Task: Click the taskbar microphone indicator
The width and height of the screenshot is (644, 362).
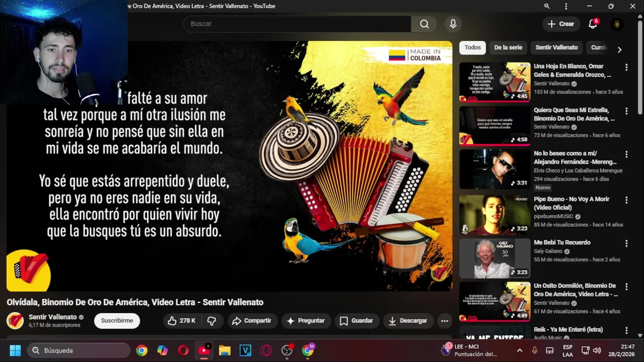Action: point(535,350)
